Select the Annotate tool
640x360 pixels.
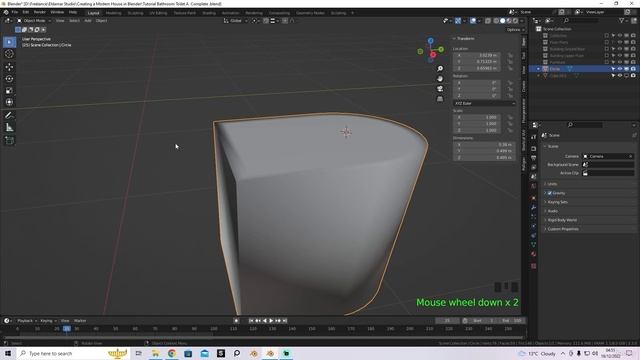click(x=9, y=116)
